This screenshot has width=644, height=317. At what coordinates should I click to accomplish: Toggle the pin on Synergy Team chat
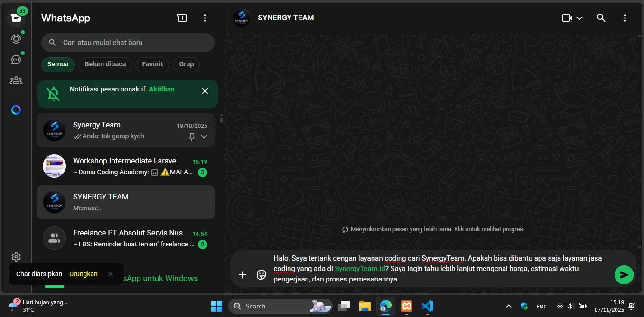[192, 136]
